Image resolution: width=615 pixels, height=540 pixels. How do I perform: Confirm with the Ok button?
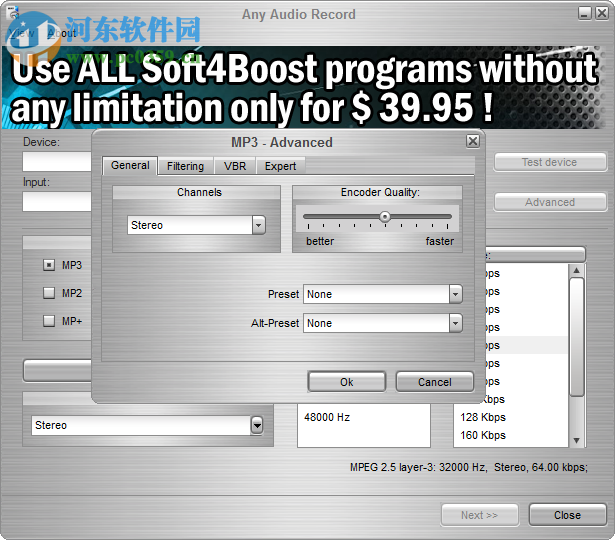pyautogui.click(x=347, y=382)
